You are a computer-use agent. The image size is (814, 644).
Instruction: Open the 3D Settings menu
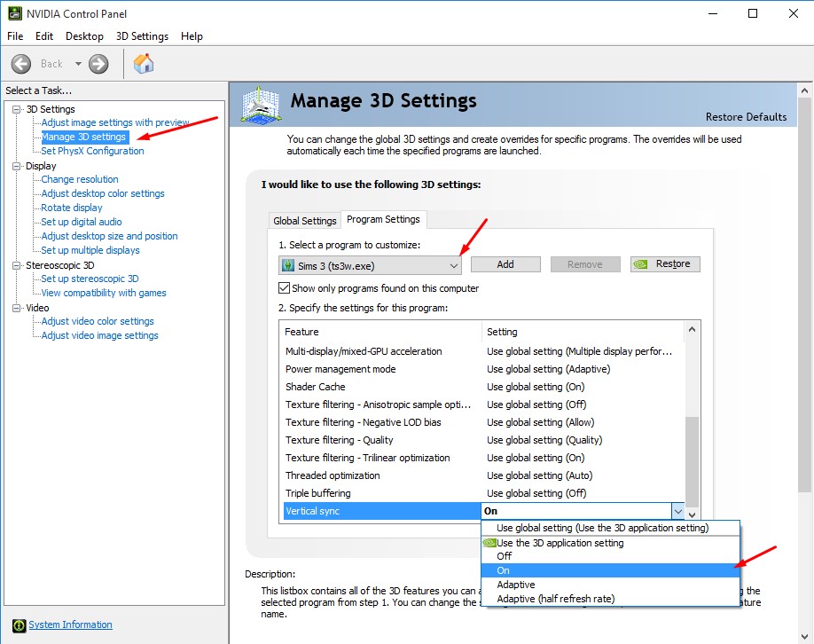pyautogui.click(x=142, y=36)
